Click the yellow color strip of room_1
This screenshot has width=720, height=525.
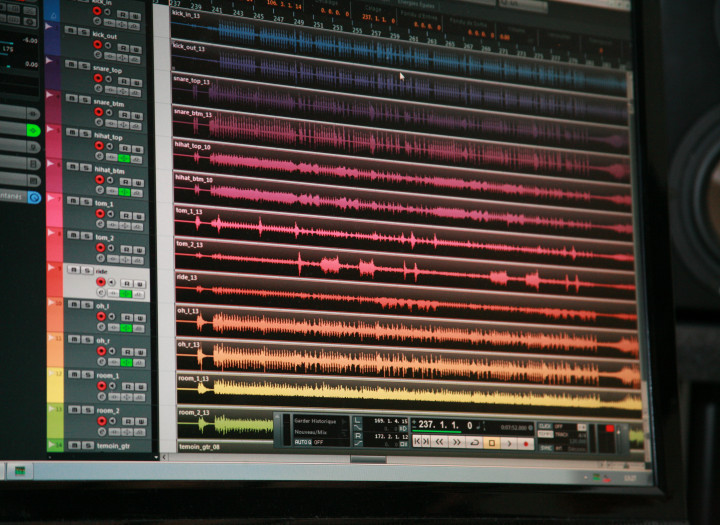click(x=55, y=385)
